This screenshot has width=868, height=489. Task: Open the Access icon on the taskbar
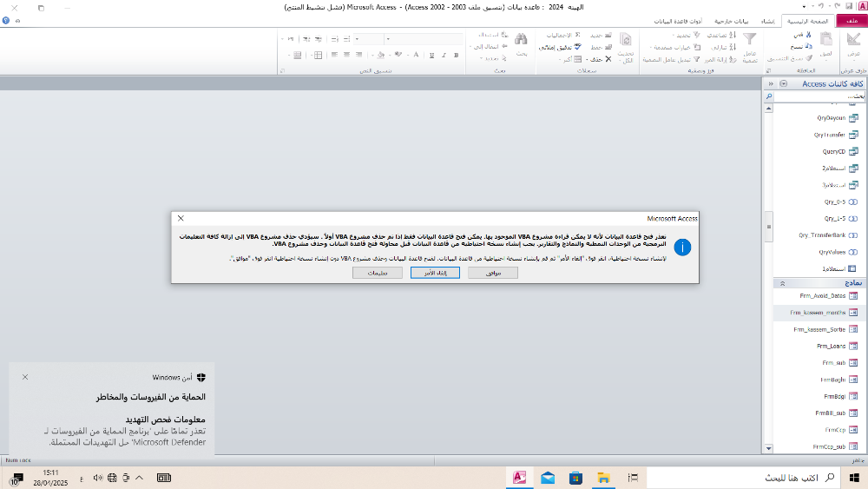(x=520, y=478)
